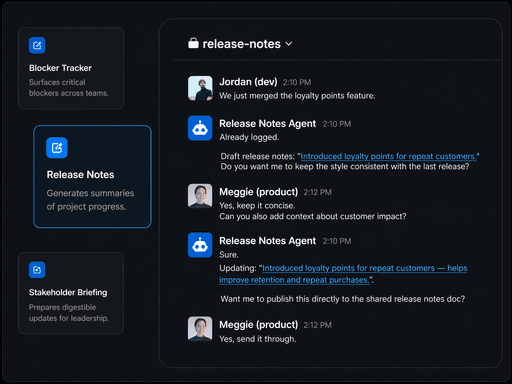Click Meggie (product) name above 'Yes, keep it concise.'
The width and height of the screenshot is (512, 384).
tap(259, 192)
